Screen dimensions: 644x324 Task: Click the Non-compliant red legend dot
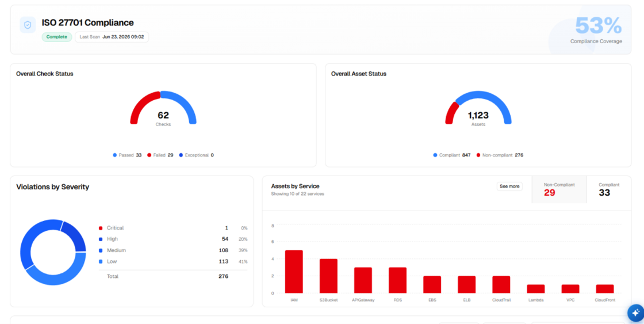click(478, 155)
